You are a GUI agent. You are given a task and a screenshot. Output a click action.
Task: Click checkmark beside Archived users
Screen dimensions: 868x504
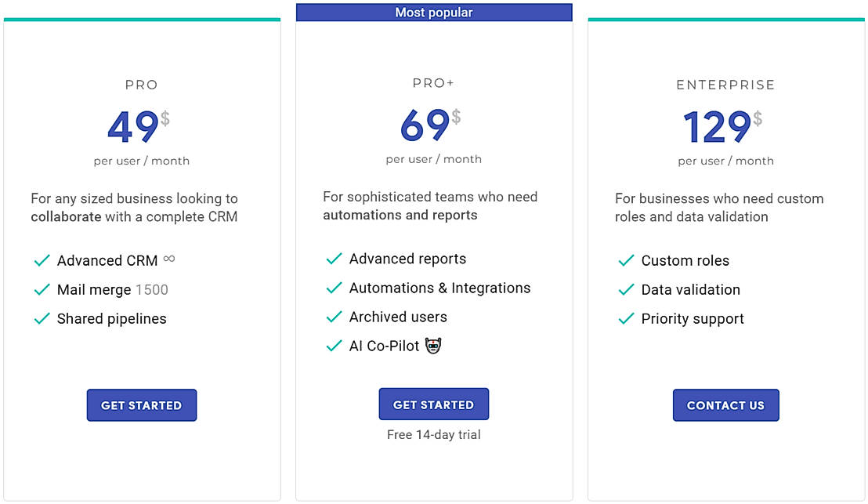pyautogui.click(x=335, y=317)
